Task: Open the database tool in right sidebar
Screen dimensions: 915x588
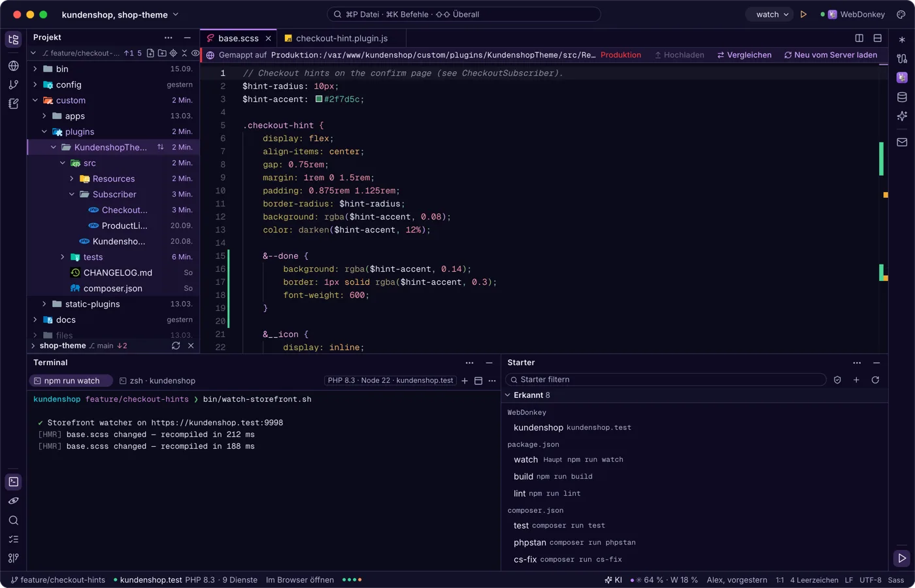Action: (902, 97)
